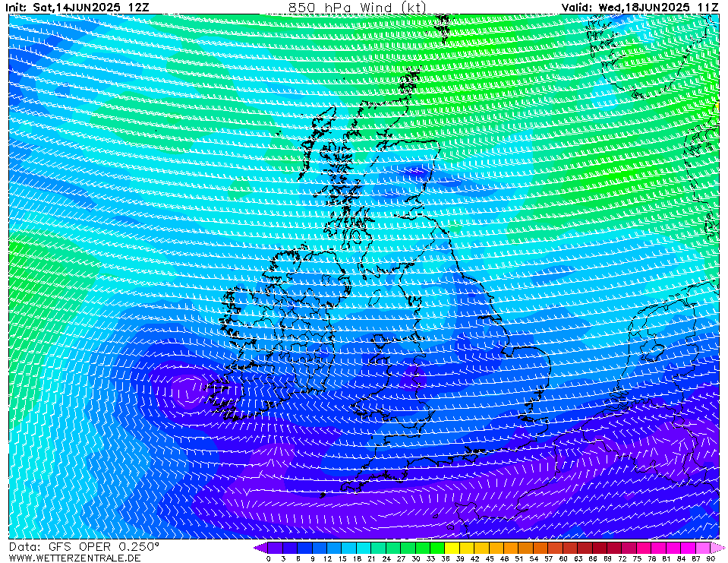Viewport: 728px width, 563px height.
Task: Select the orange 48–51 kt legend swatch
Action: click(511, 548)
